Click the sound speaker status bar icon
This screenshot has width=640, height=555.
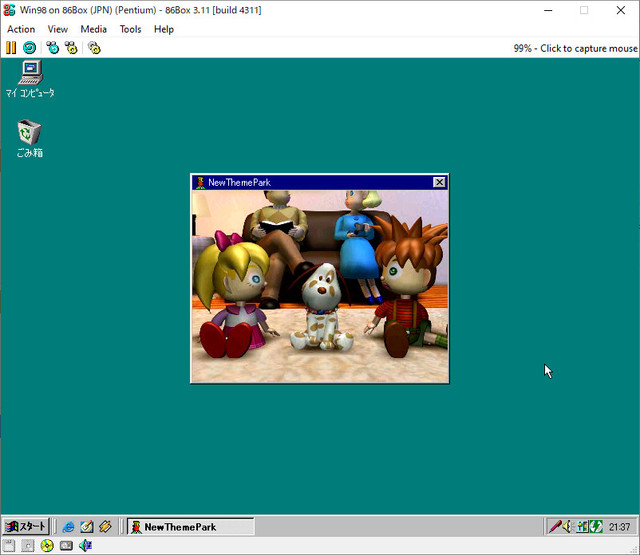pos(85,546)
